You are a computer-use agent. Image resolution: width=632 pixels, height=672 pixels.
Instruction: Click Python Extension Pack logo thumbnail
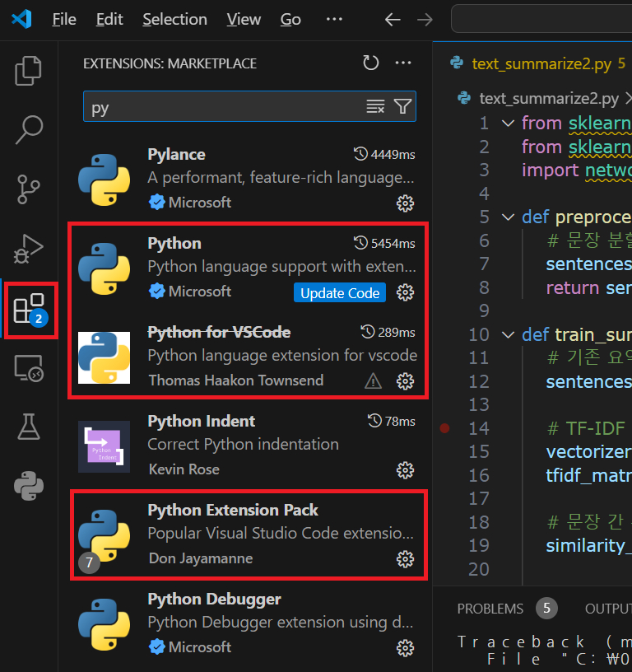pos(104,536)
